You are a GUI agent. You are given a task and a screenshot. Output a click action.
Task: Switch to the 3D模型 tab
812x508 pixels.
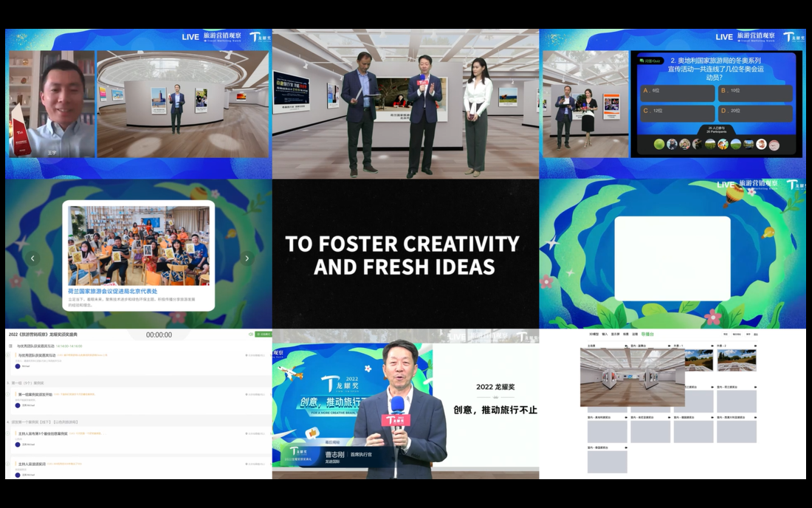[x=594, y=334]
